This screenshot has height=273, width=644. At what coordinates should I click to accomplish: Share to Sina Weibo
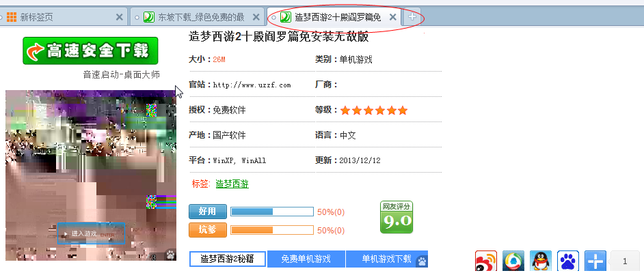point(486,261)
